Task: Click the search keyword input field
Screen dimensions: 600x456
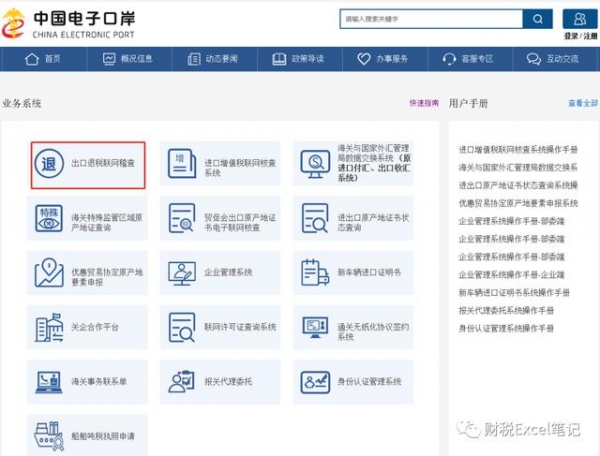Action: click(430, 19)
